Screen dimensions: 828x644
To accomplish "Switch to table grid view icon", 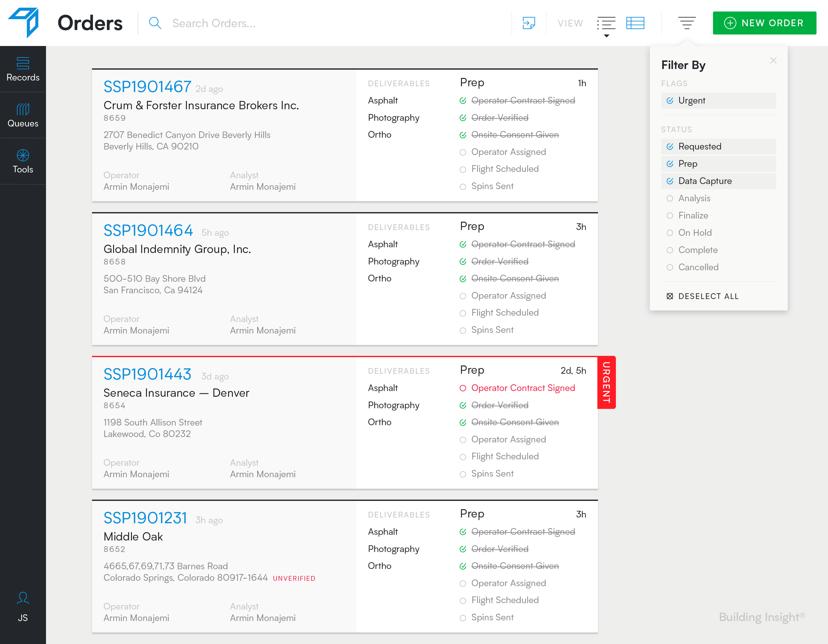I will [x=635, y=23].
